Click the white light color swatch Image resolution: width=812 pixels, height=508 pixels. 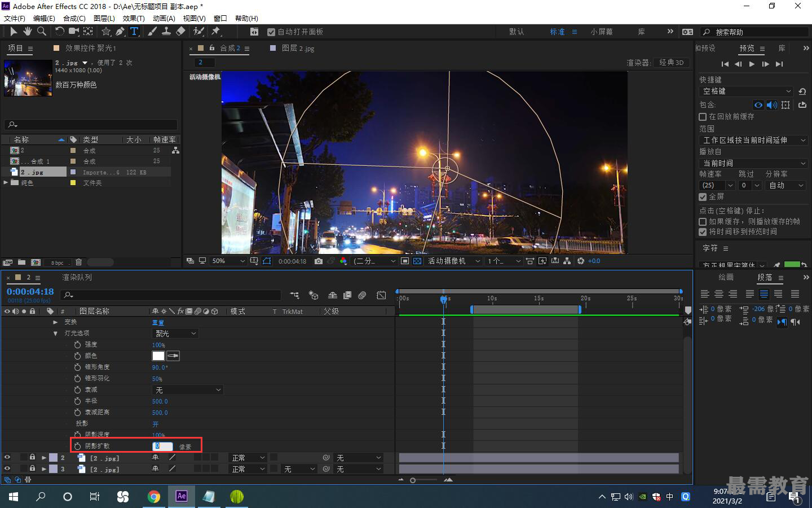(158, 356)
